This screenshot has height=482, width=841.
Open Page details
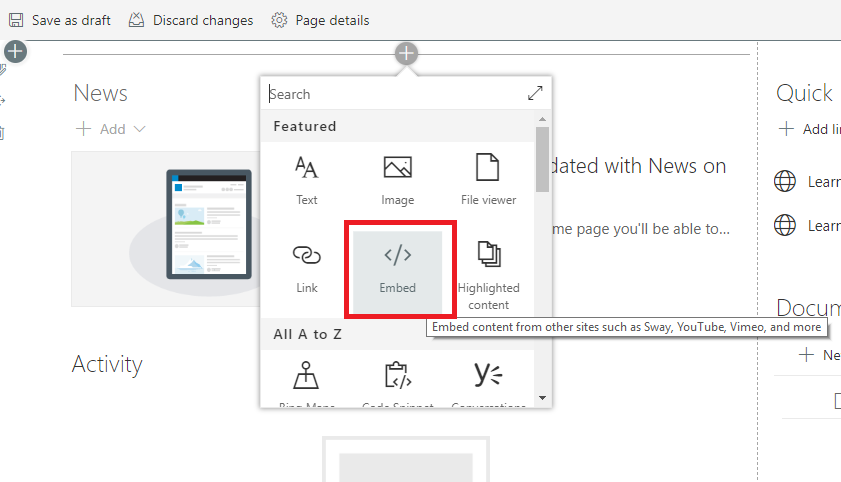320,20
